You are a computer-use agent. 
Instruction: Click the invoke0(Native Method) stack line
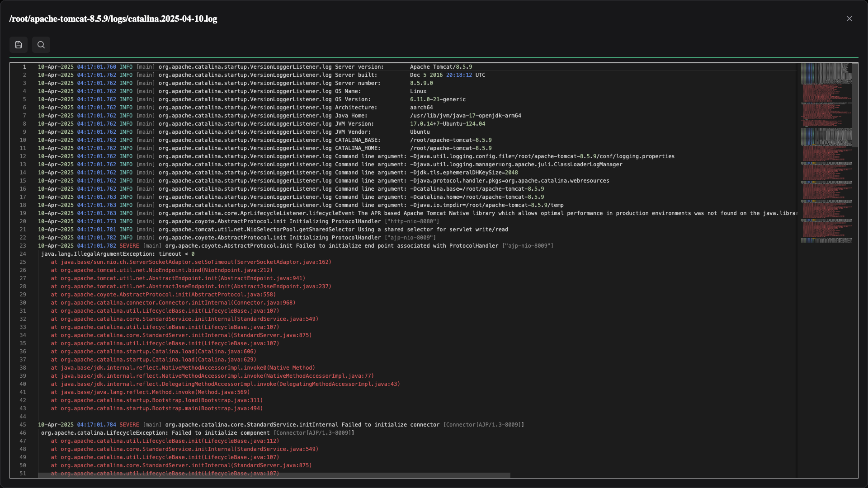[x=183, y=368]
